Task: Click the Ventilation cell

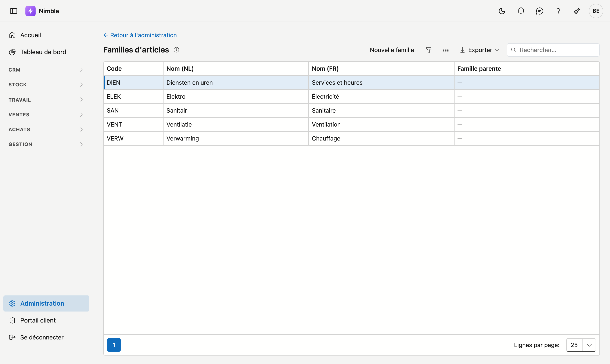Action: pos(381,125)
